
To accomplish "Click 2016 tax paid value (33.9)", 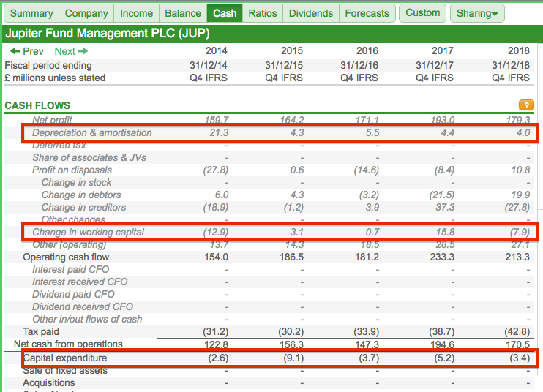I will coord(367,332).
